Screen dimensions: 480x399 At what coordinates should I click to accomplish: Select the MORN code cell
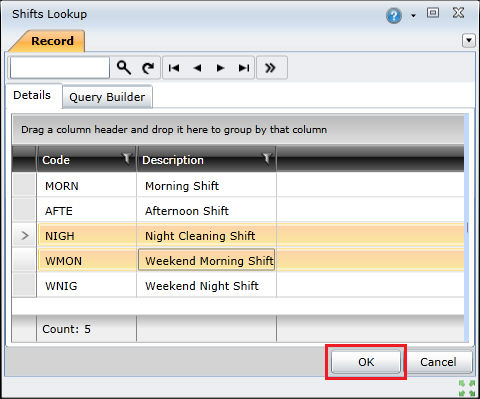(x=86, y=186)
